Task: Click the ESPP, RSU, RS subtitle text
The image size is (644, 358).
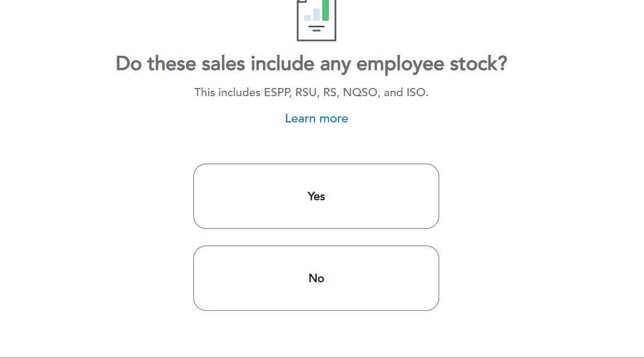Action: 311,92
